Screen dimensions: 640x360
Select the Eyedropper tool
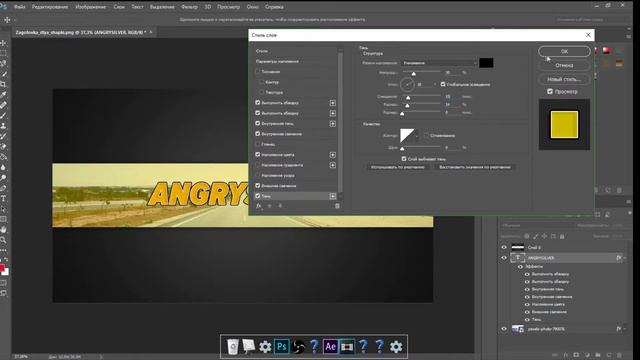tap(3, 94)
